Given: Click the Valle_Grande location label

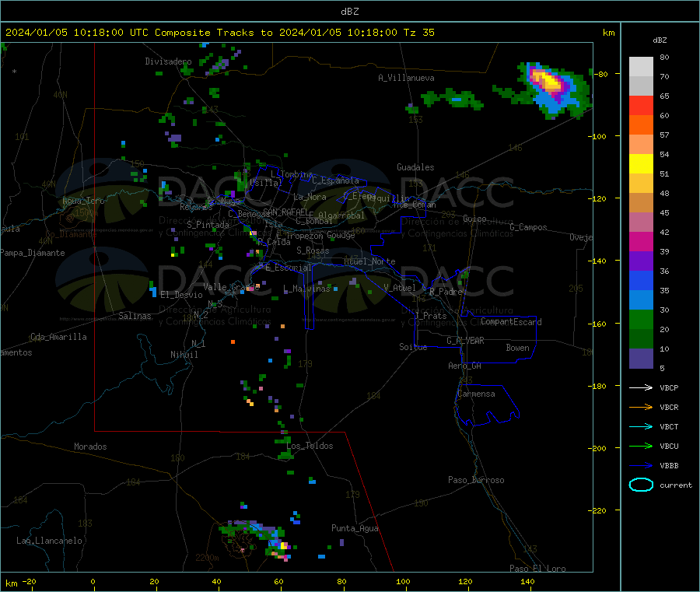Looking at the screenshot, I should pyautogui.click(x=231, y=286).
